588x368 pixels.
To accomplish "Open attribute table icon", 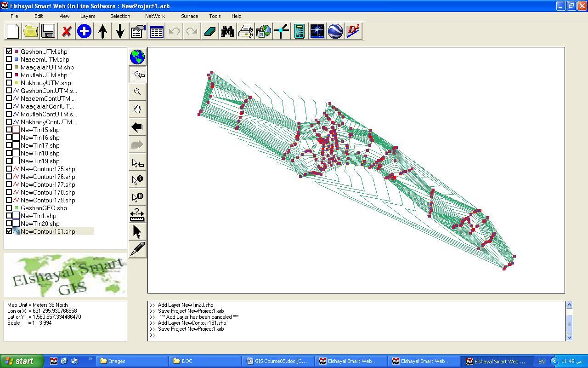I will [156, 31].
